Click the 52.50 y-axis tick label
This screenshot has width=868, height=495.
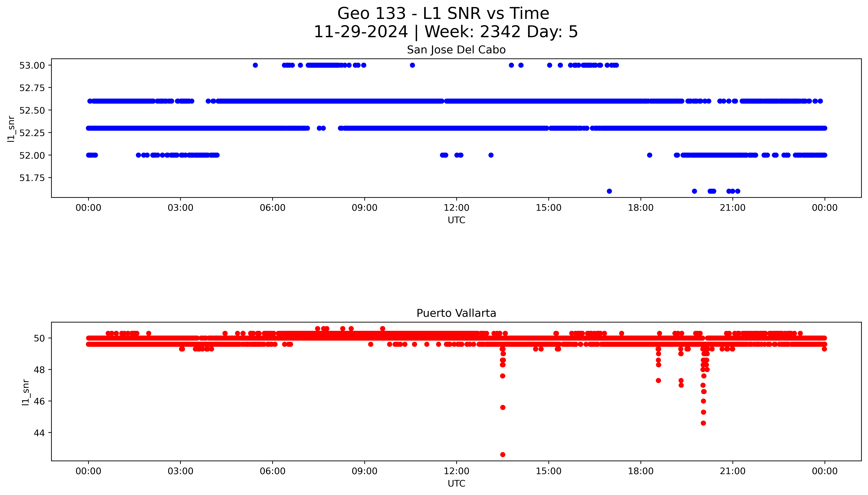pos(32,110)
